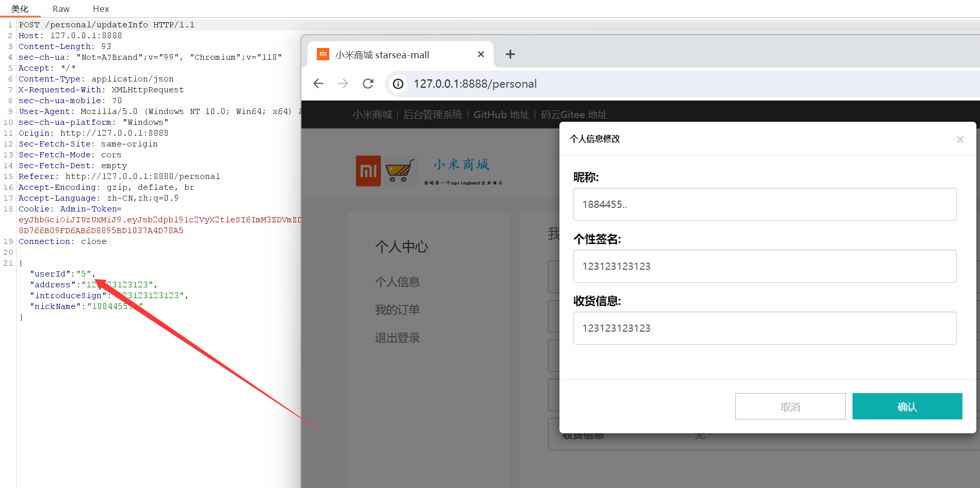Click the 个人信息修改 dialog title

595,139
